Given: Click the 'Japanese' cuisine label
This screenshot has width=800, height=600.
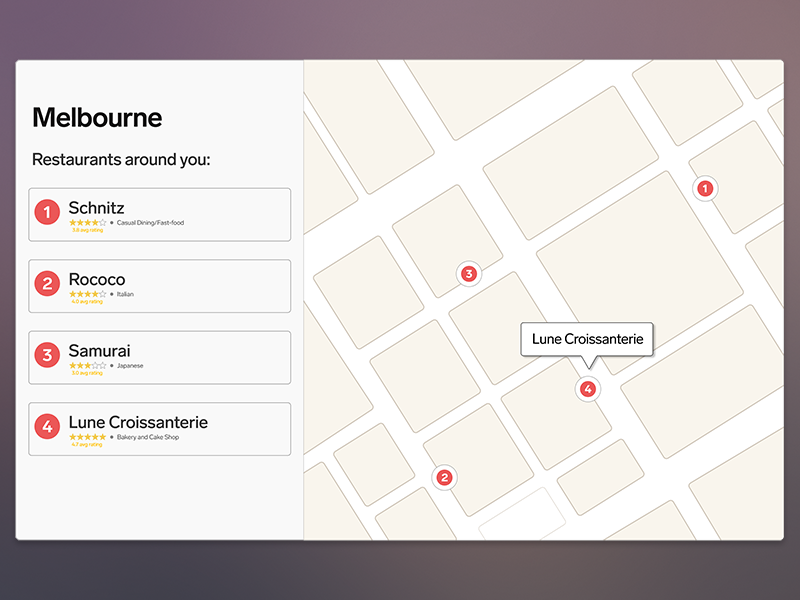Looking at the screenshot, I should pyautogui.click(x=130, y=365).
